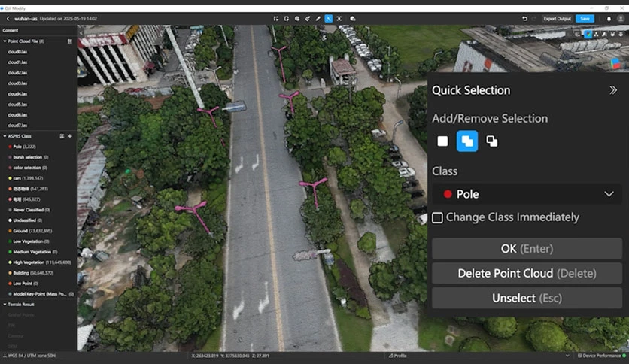This screenshot has width=629, height=364.
Task: Enable Change Class Immediately checkbox
Action: click(x=437, y=217)
